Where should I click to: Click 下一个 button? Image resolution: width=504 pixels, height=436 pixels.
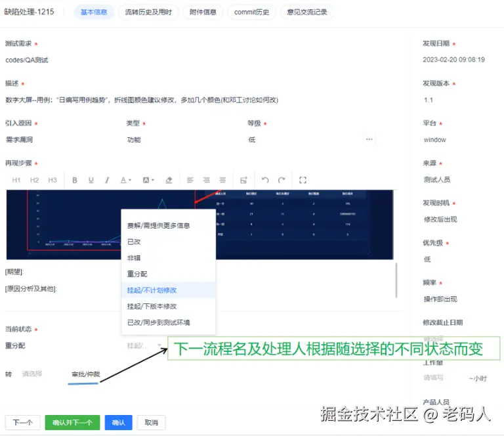tap(22, 422)
